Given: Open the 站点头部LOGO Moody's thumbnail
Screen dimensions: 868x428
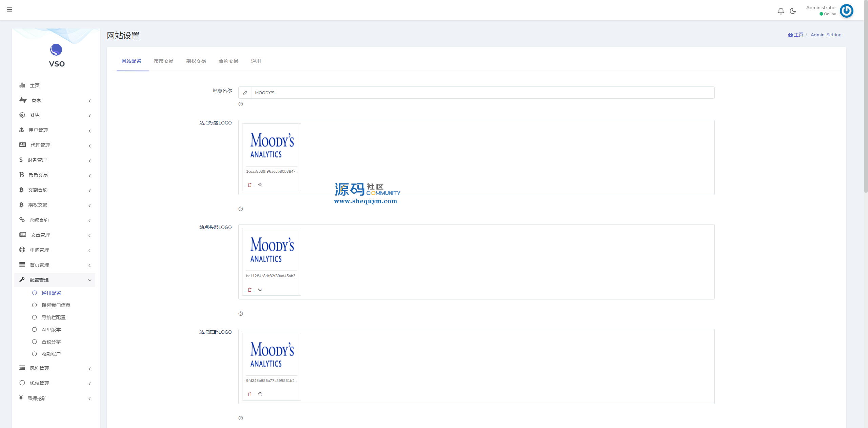Looking at the screenshot, I should 272,250.
